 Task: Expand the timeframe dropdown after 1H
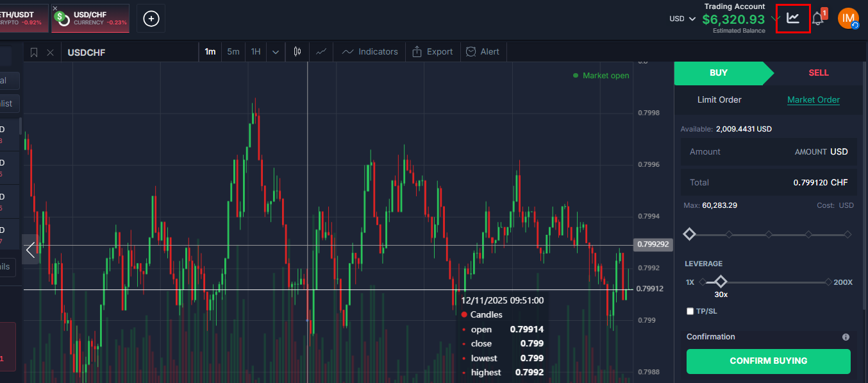click(276, 52)
